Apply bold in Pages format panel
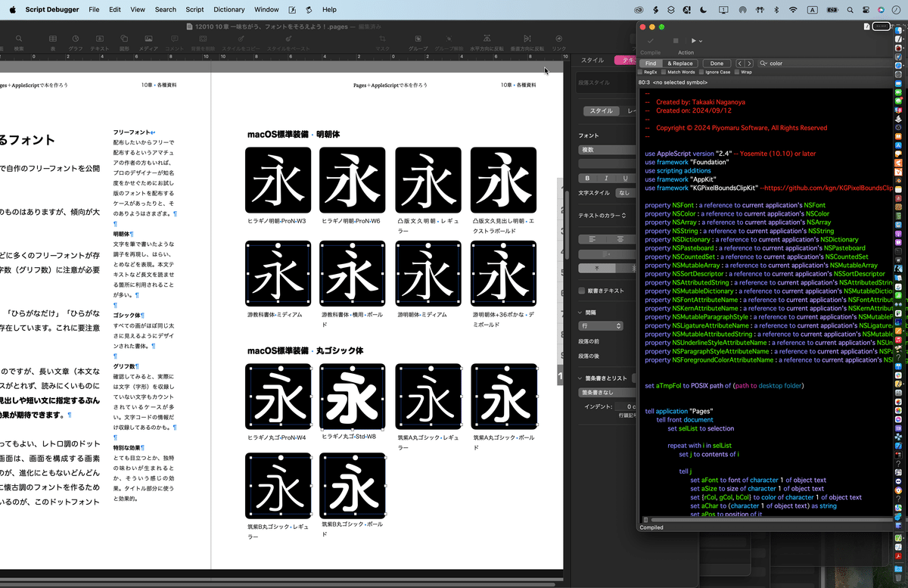 pos(586,178)
